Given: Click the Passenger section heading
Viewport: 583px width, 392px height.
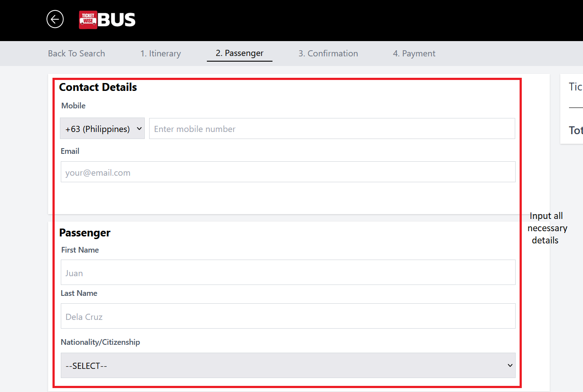Looking at the screenshot, I should click(85, 233).
